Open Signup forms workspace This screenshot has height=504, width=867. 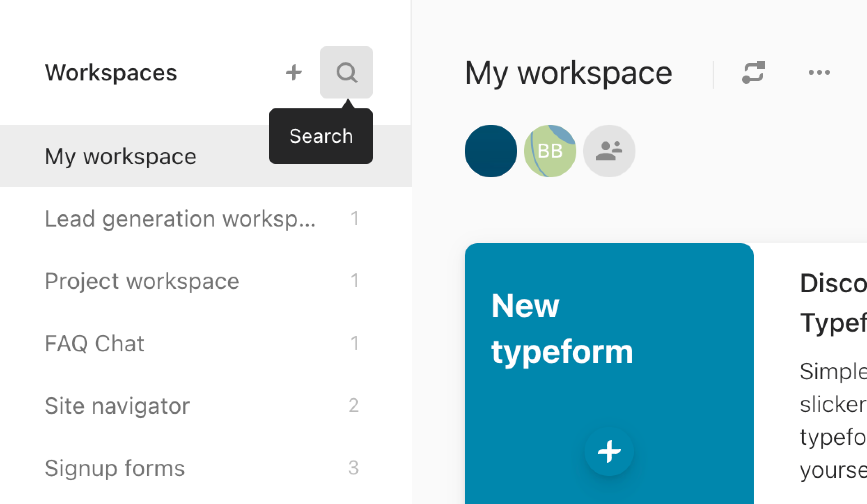coord(206,468)
